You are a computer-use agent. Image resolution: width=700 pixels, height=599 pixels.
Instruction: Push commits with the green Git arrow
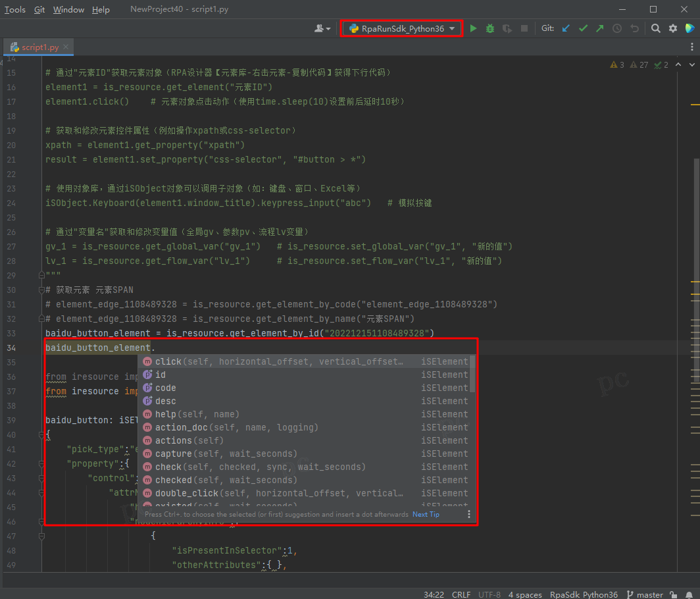point(599,28)
